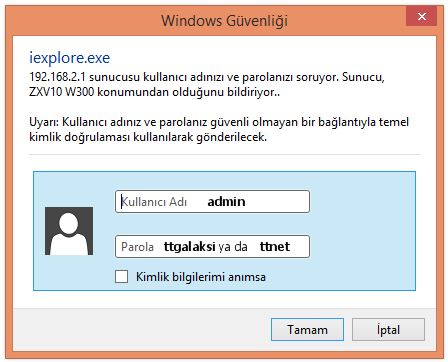The image size is (448, 362).
Task: Focus the Kullanıcı Adı input field
Action: pyautogui.click(x=212, y=201)
